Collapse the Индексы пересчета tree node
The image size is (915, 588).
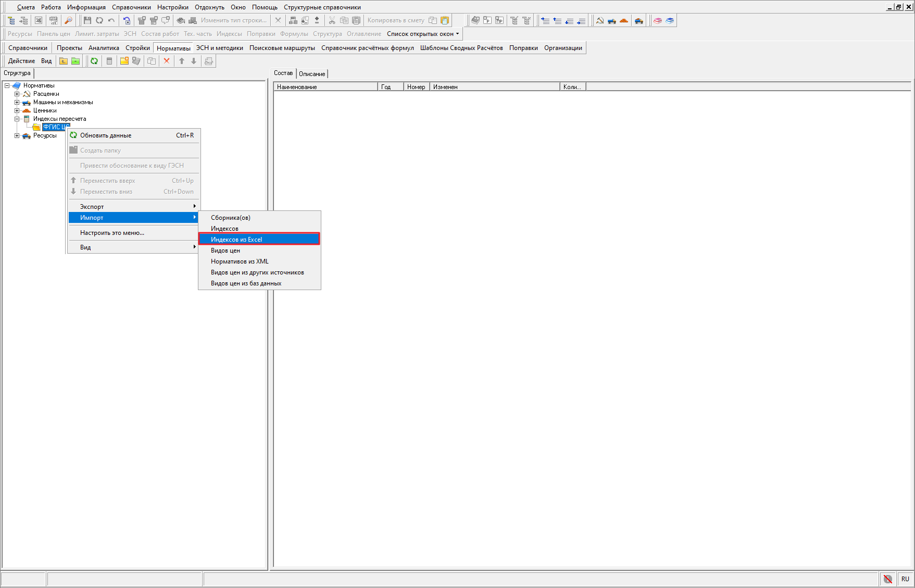click(17, 119)
